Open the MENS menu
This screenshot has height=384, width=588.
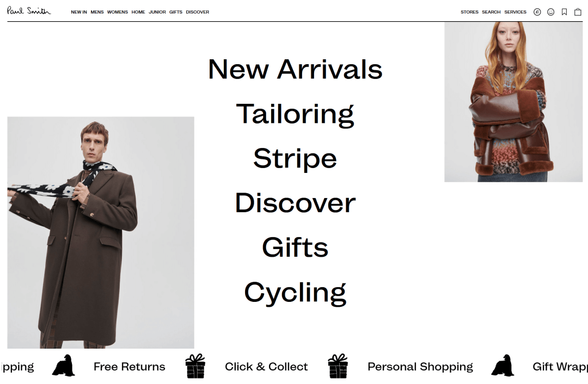coord(97,12)
